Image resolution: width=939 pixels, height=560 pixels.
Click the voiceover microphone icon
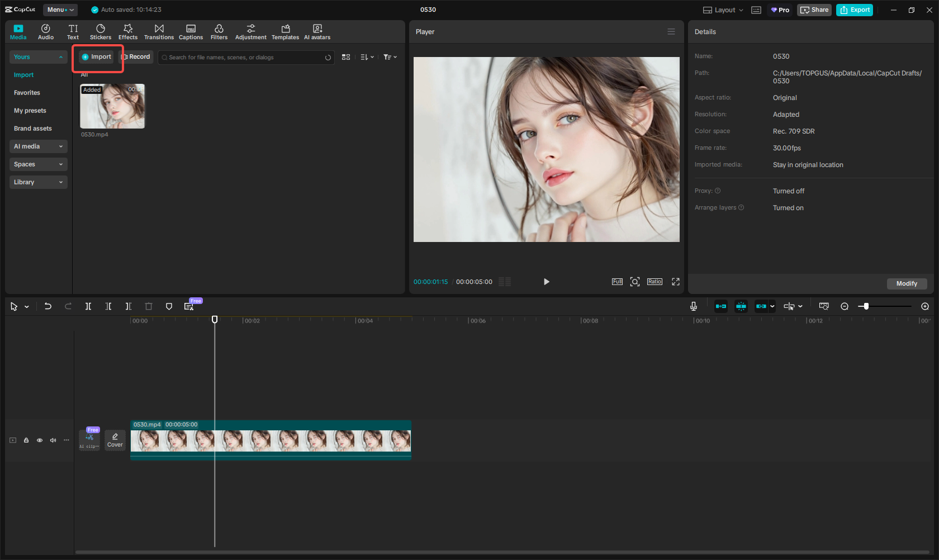[693, 306]
